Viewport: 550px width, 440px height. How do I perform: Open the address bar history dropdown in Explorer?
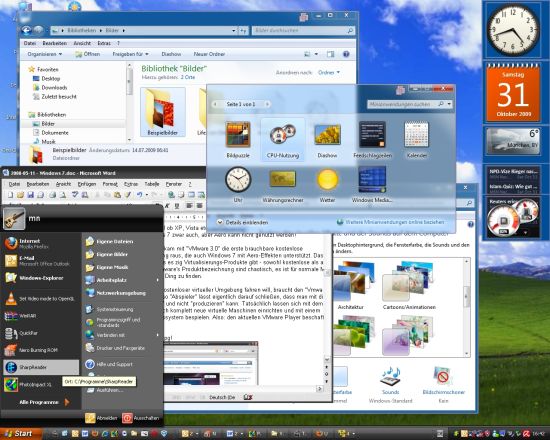click(234, 31)
